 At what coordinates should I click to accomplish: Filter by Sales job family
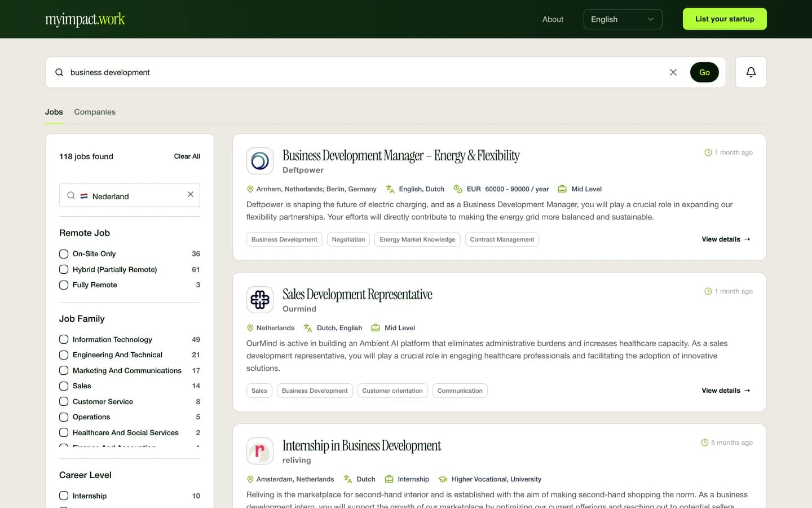(x=64, y=386)
